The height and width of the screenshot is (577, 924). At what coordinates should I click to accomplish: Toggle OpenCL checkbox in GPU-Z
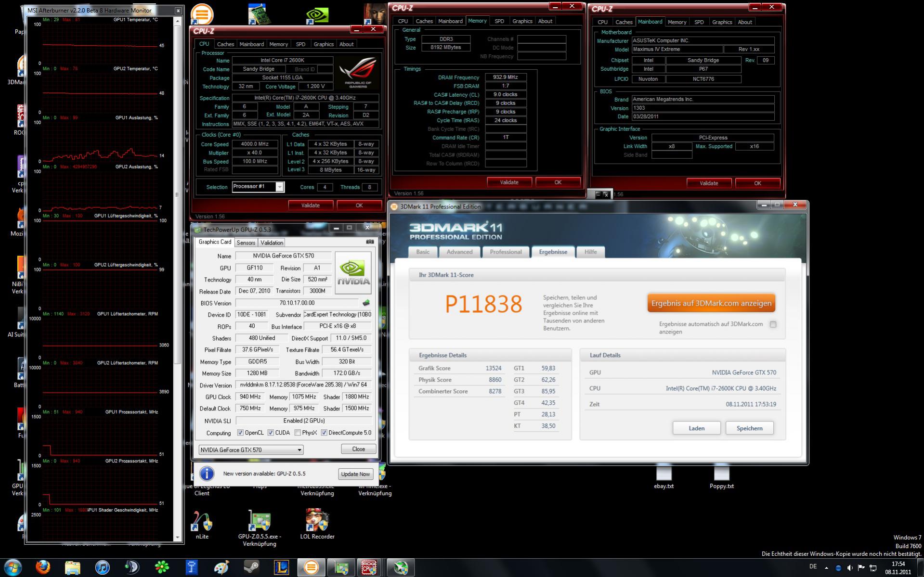(x=240, y=433)
